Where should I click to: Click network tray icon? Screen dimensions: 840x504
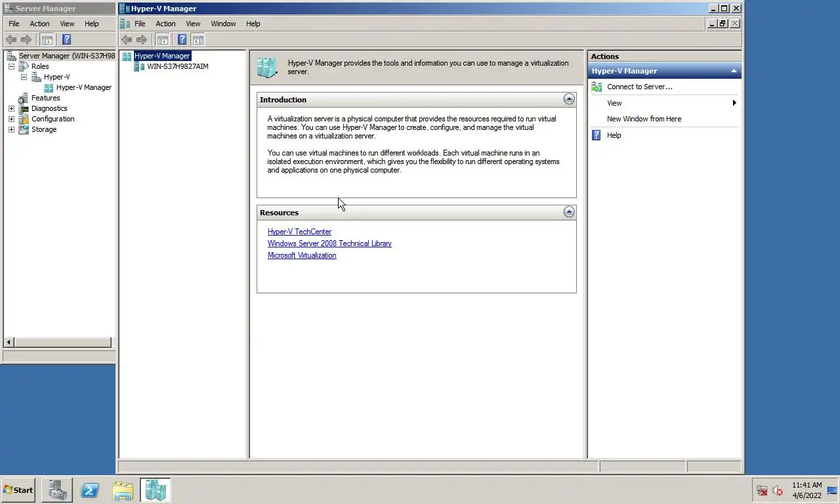(x=762, y=490)
